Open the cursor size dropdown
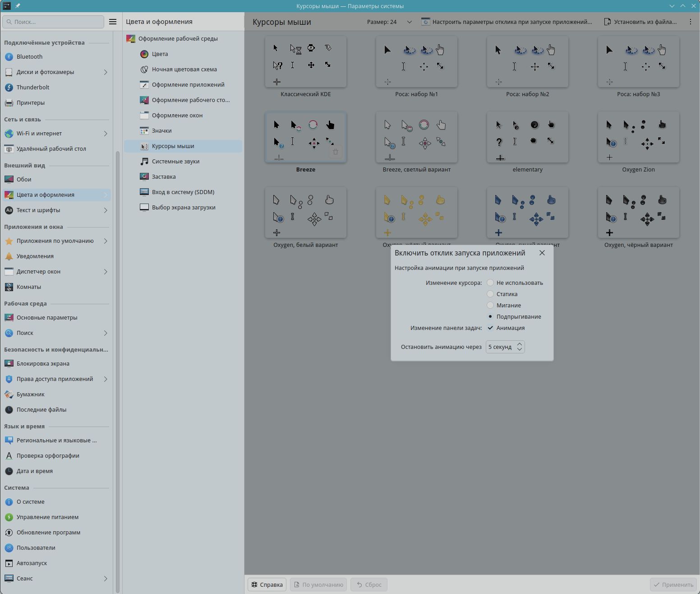This screenshot has width=700, height=594. point(390,22)
